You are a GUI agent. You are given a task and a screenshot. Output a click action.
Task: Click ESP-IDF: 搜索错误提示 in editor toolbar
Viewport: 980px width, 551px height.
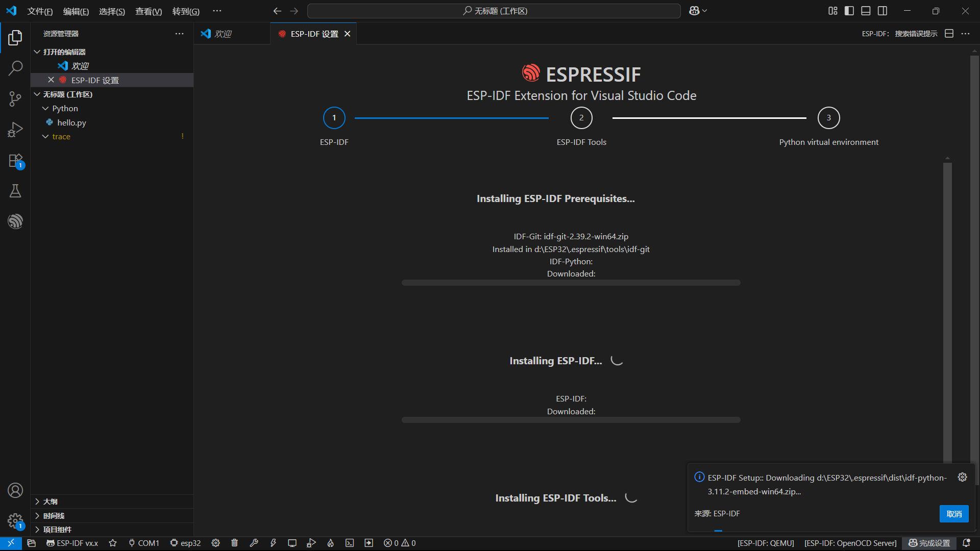pyautogui.click(x=899, y=34)
